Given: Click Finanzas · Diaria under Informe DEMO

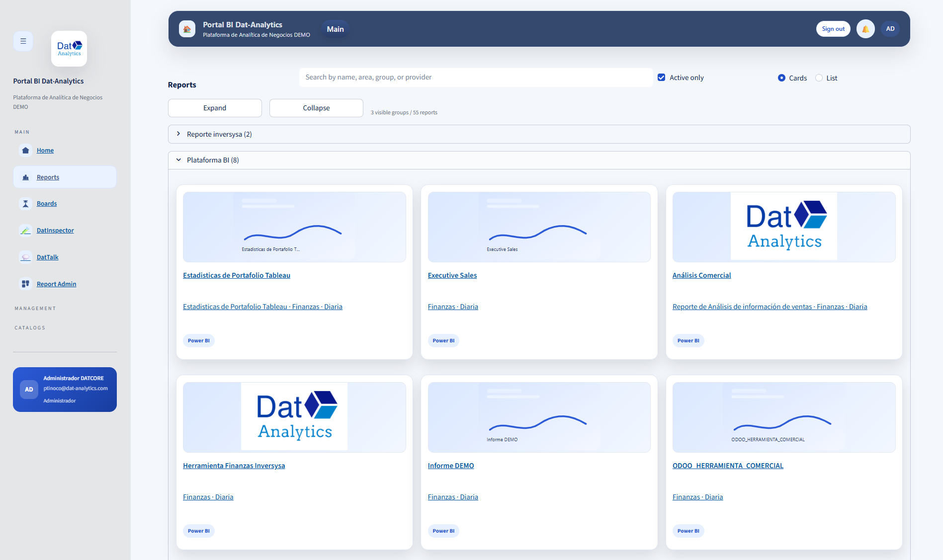Looking at the screenshot, I should pos(453,497).
